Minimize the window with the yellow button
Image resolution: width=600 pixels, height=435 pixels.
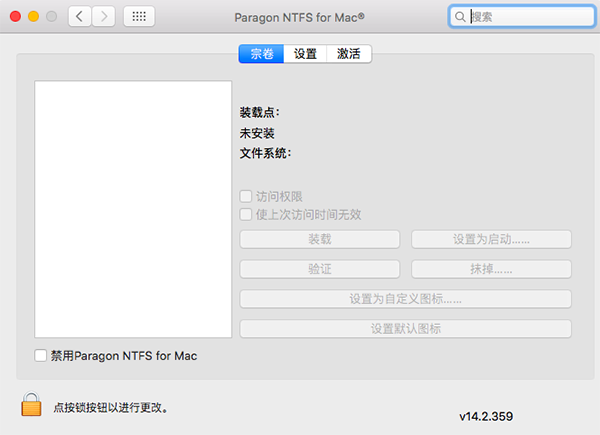pyautogui.click(x=34, y=16)
